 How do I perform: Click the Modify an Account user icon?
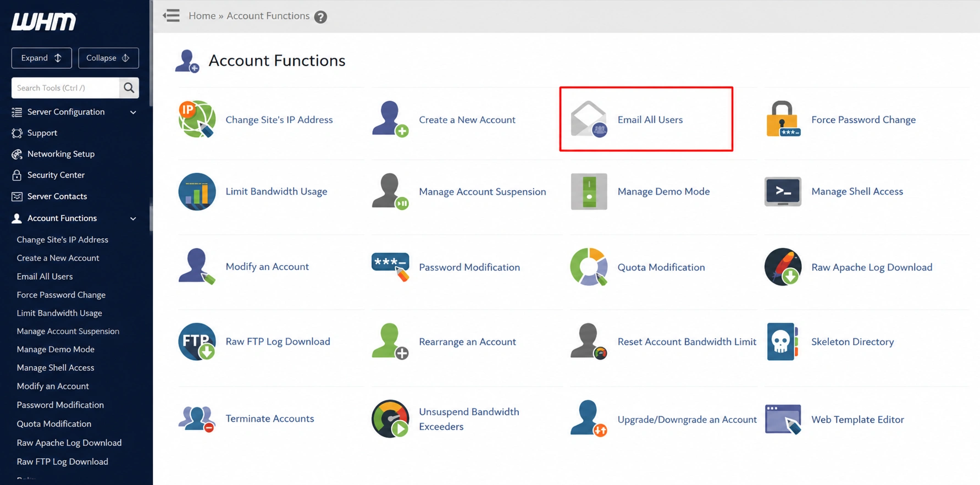[197, 267]
